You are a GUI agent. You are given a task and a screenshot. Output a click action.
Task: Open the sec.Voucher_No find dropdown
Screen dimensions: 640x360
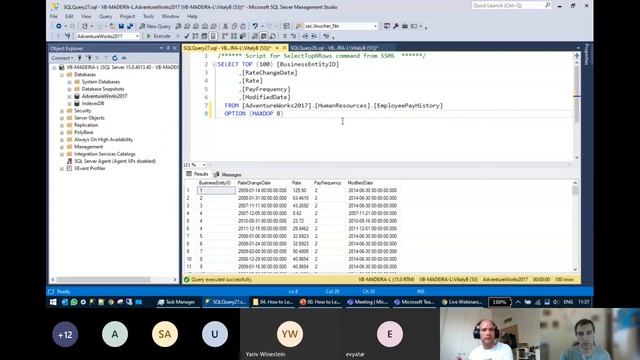tap(375, 26)
